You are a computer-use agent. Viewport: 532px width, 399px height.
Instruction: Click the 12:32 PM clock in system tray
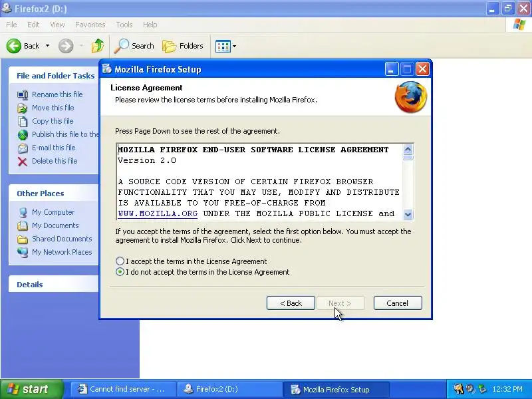click(507, 389)
